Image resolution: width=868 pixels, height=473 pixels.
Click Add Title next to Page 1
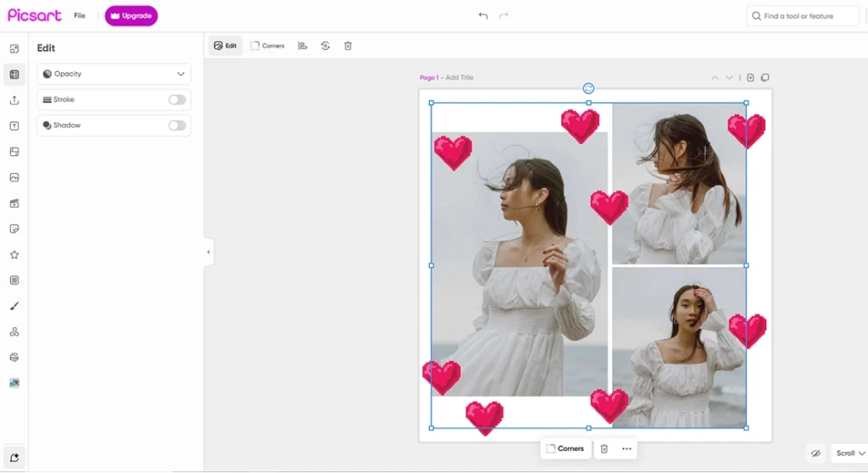coord(459,77)
